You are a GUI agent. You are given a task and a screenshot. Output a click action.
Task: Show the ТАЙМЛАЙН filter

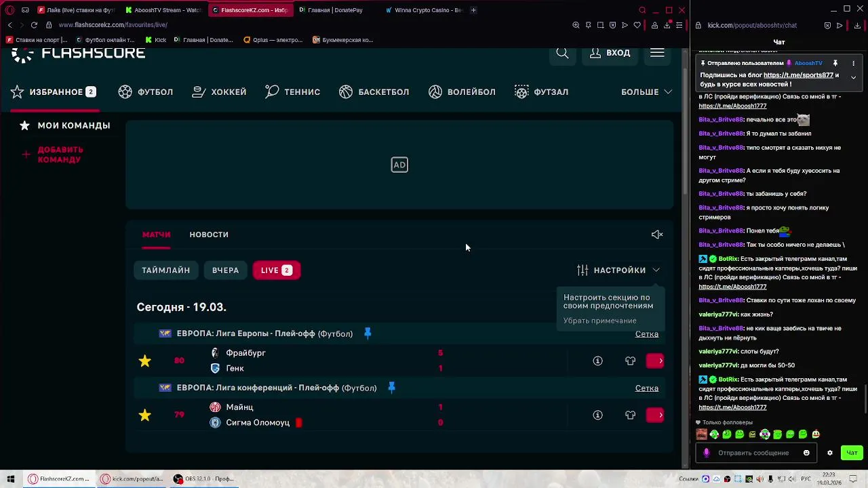coord(165,270)
